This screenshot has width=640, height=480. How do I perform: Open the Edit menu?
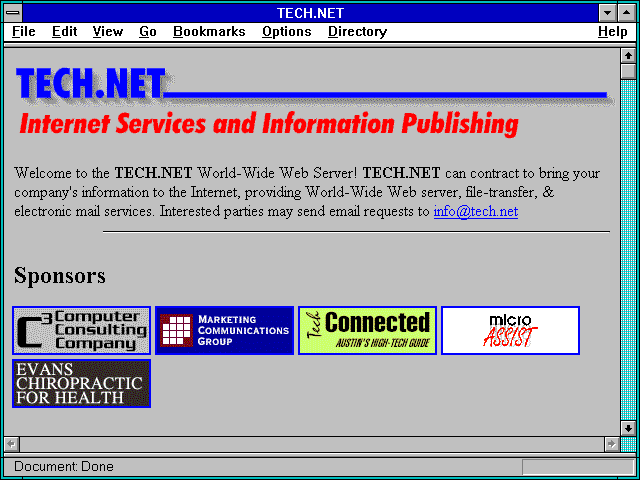[x=64, y=32]
